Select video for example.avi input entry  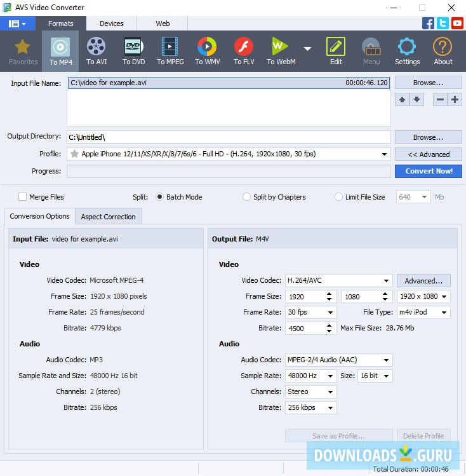[229, 83]
